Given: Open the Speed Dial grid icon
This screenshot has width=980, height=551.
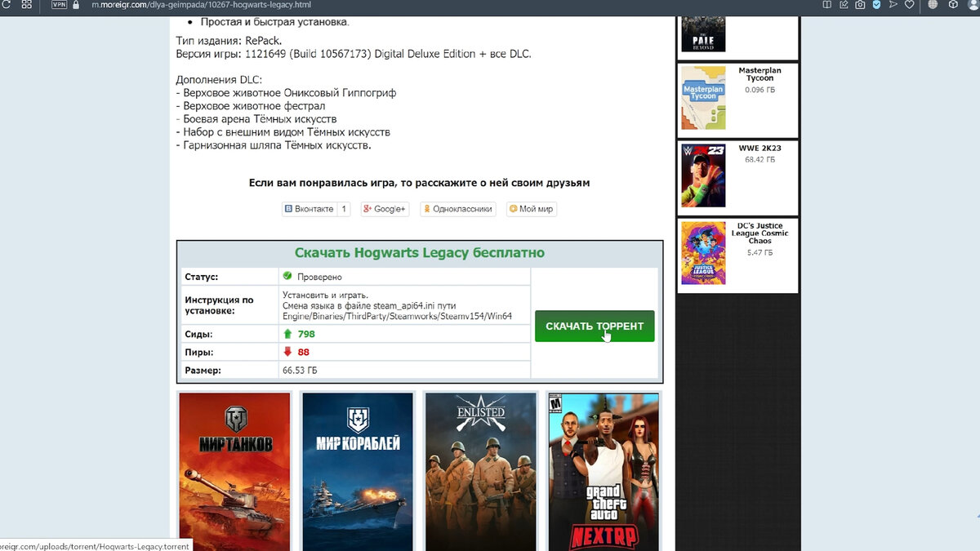Looking at the screenshot, I should (27, 4).
